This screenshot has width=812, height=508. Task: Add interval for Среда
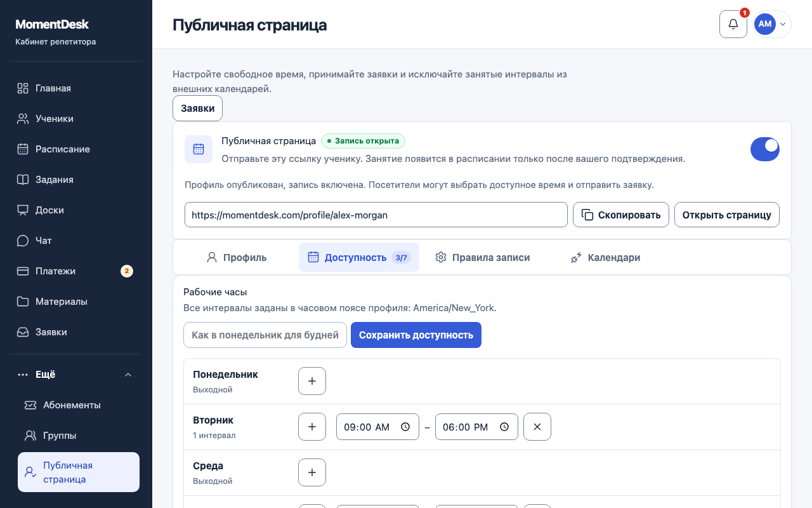click(312, 472)
